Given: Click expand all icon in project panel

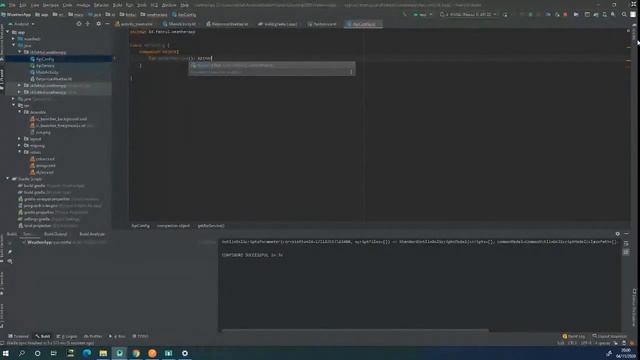Looking at the screenshot, I should 88,24.
